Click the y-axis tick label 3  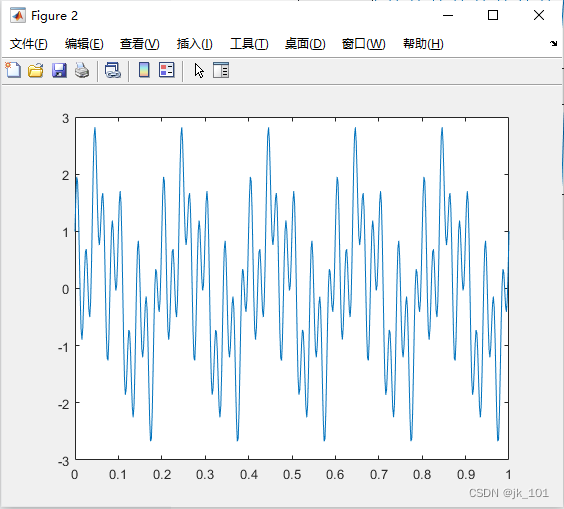point(65,118)
